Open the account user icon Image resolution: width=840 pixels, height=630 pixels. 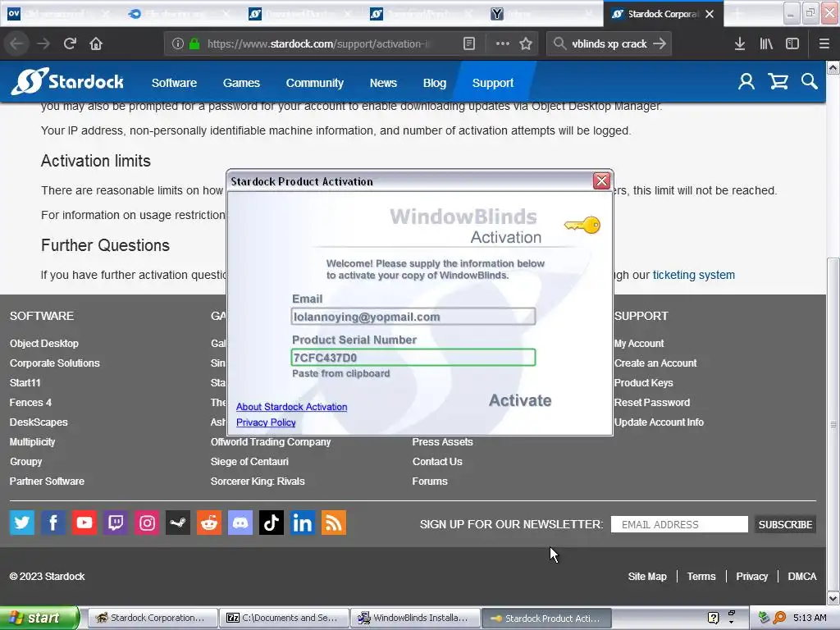pyautogui.click(x=746, y=81)
